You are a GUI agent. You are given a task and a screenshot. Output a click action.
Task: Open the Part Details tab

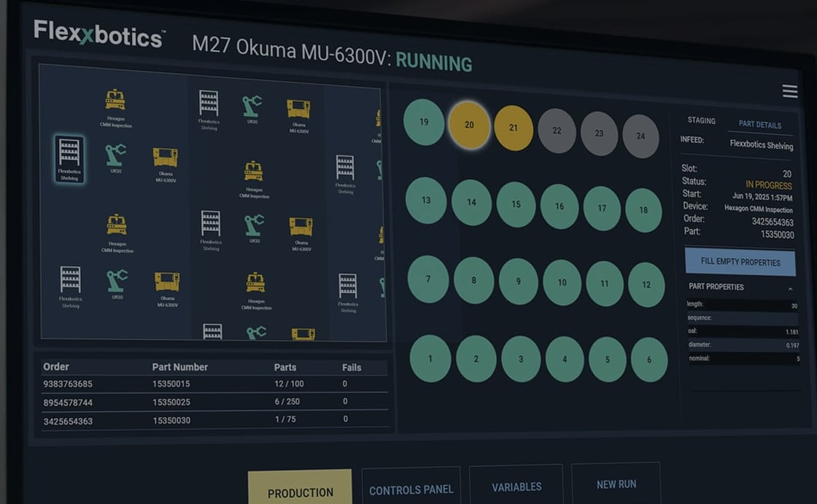click(x=759, y=125)
